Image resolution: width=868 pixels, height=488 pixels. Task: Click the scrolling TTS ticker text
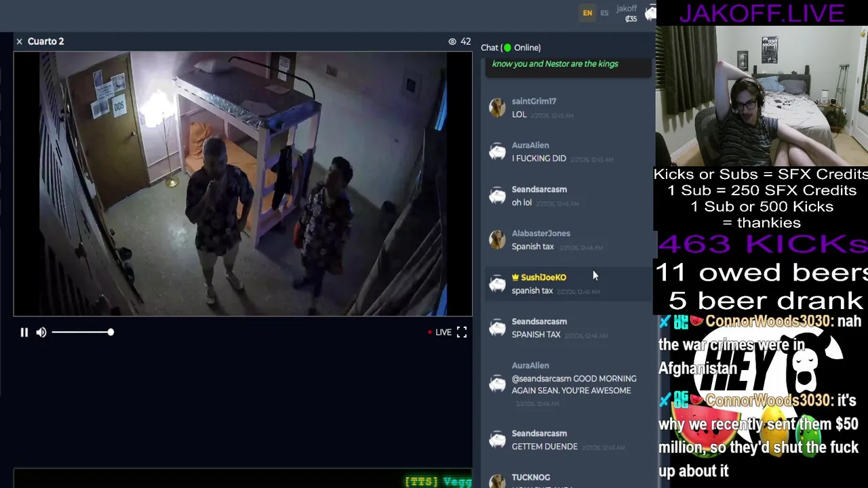pos(438,481)
